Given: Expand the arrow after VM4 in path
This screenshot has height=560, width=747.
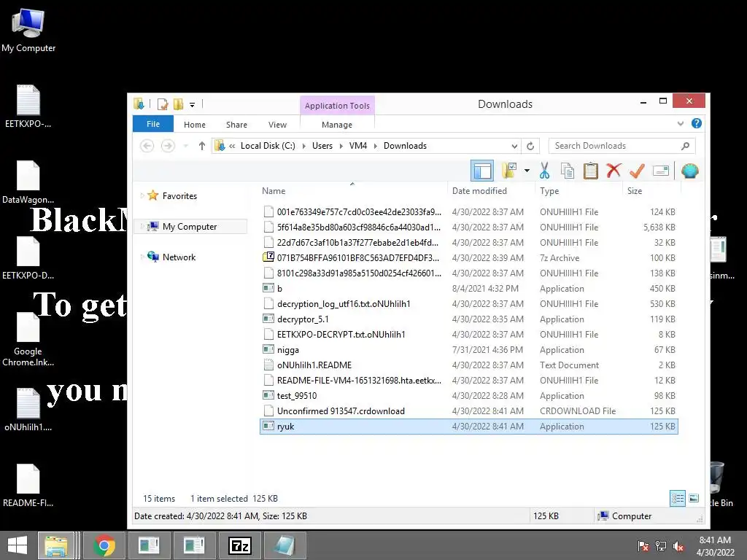Looking at the screenshot, I should pos(376,146).
